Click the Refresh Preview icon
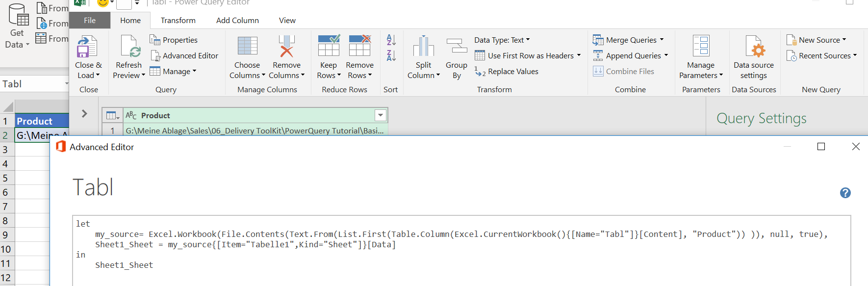This screenshot has width=868, height=286. click(129, 47)
